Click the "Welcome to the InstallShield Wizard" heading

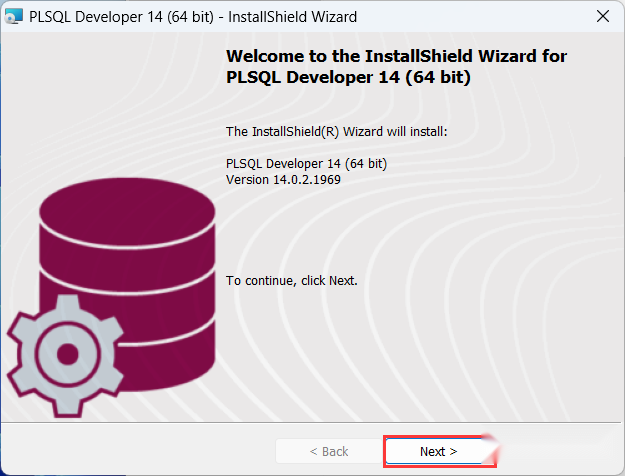point(396,56)
